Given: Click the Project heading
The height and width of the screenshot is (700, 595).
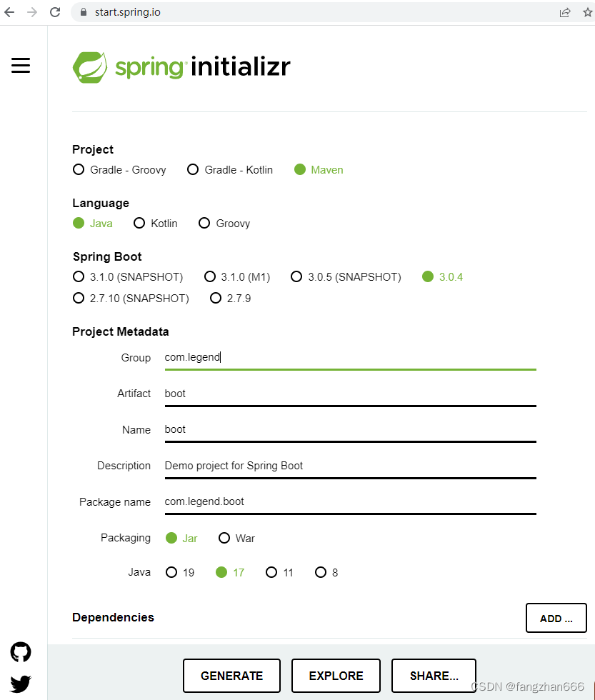Looking at the screenshot, I should pos(93,149).
